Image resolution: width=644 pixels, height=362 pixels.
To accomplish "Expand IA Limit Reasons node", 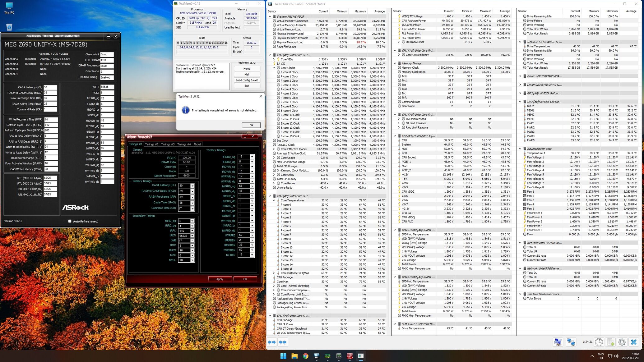I will click(399, 119).
